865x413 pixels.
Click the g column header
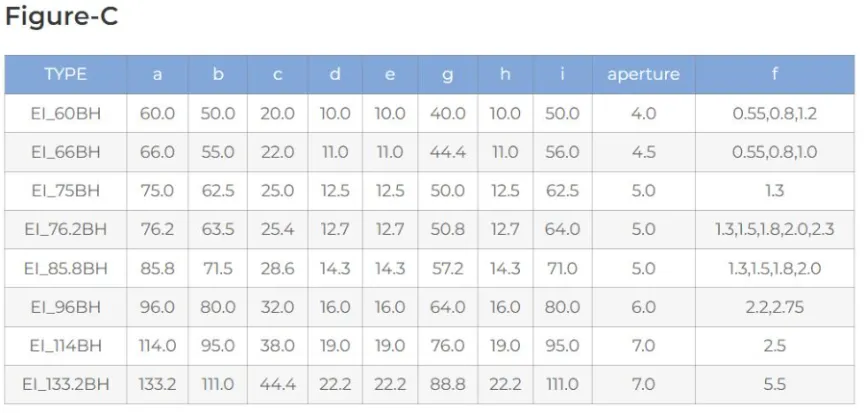pyautogui.click(x=447, y=74)
